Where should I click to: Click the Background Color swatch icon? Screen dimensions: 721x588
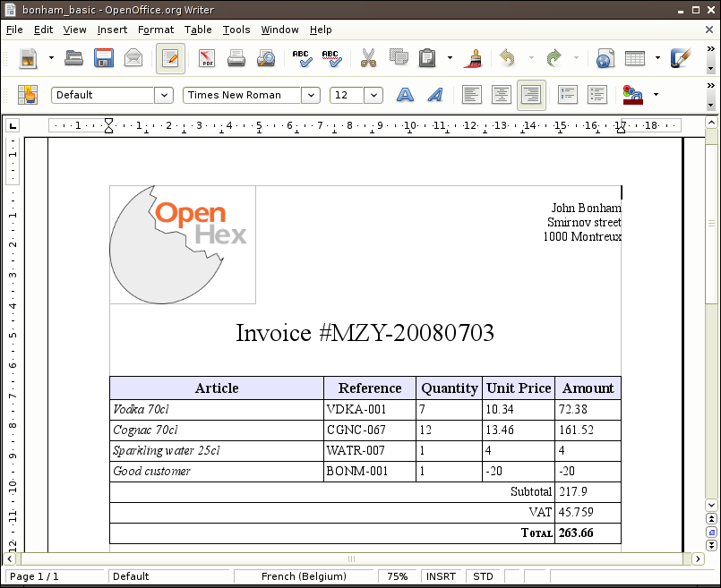(633, 95)
